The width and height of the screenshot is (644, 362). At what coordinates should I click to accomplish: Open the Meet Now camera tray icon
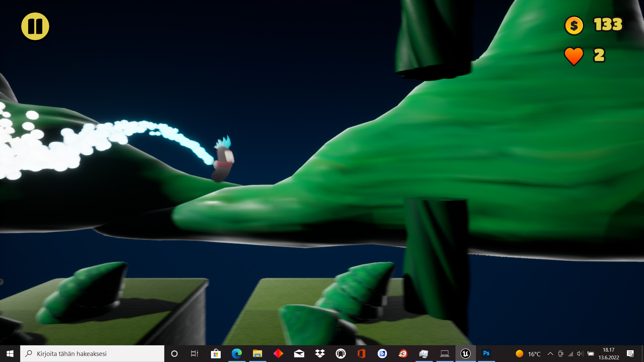pyautogui.click(x=560, y=354)
